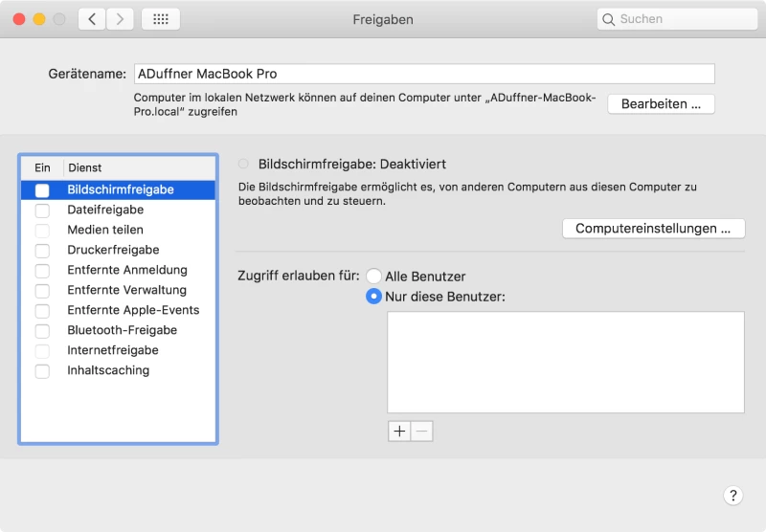The height and width of the screenshot is (532, 766).
Task: Select the Nur diese Benutzer radio button
Action: [x=373, y=297]
